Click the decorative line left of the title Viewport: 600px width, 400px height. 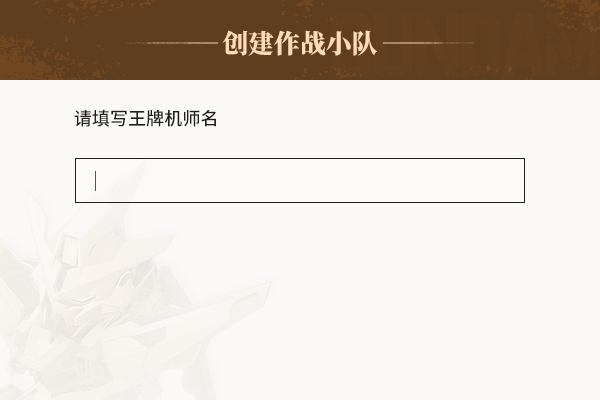172,43
